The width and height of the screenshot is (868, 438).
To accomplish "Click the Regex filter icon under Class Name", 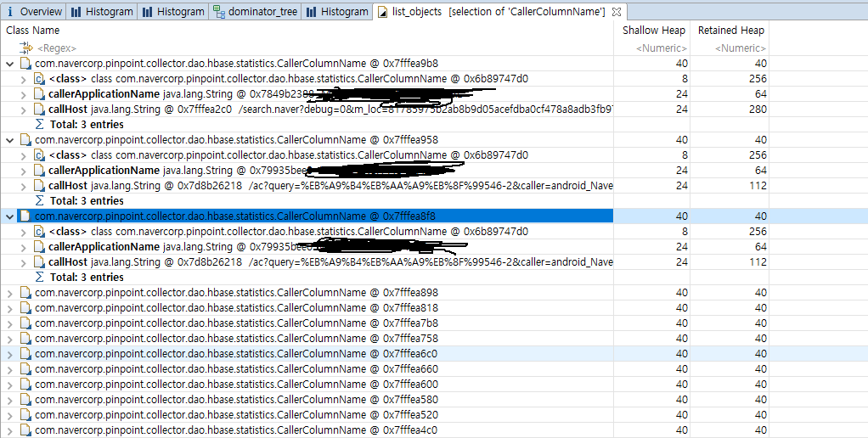I will (25, 48).
